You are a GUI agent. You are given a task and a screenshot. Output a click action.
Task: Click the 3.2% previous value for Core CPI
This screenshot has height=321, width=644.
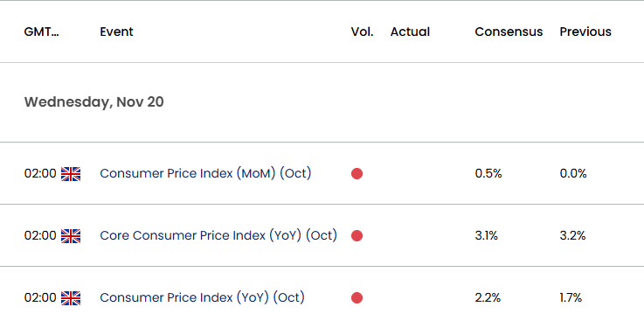(572, 235)
